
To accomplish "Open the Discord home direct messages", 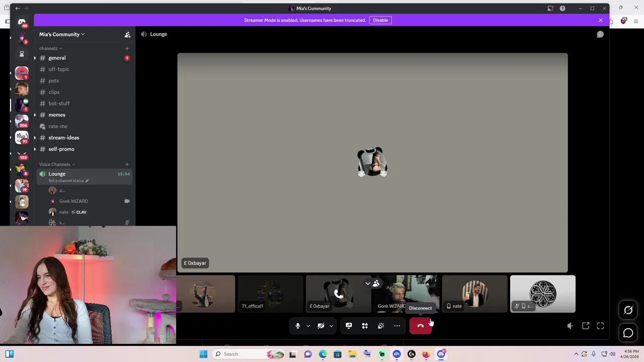I will coord(22,22).
